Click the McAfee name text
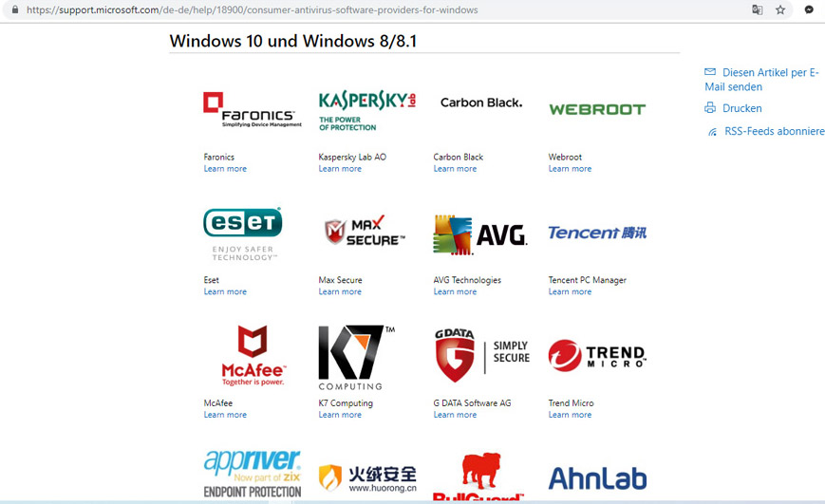Image resolution: width=825 pixels, height=504 pixels. tap(217, 403)
